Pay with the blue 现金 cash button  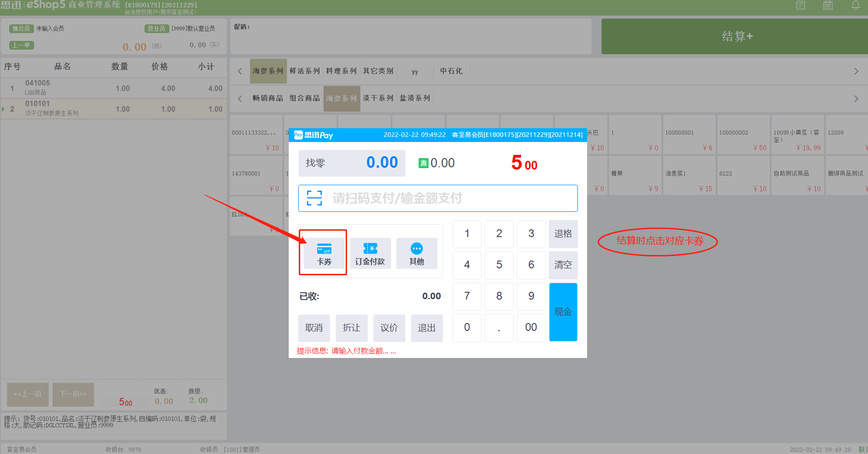(563, 312)
